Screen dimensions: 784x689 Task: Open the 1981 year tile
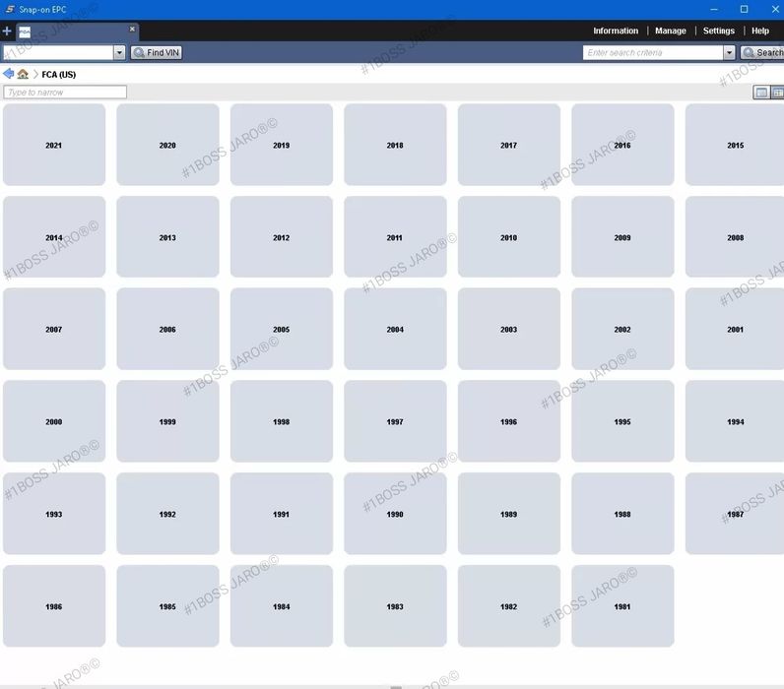click(x=622, y=606)
